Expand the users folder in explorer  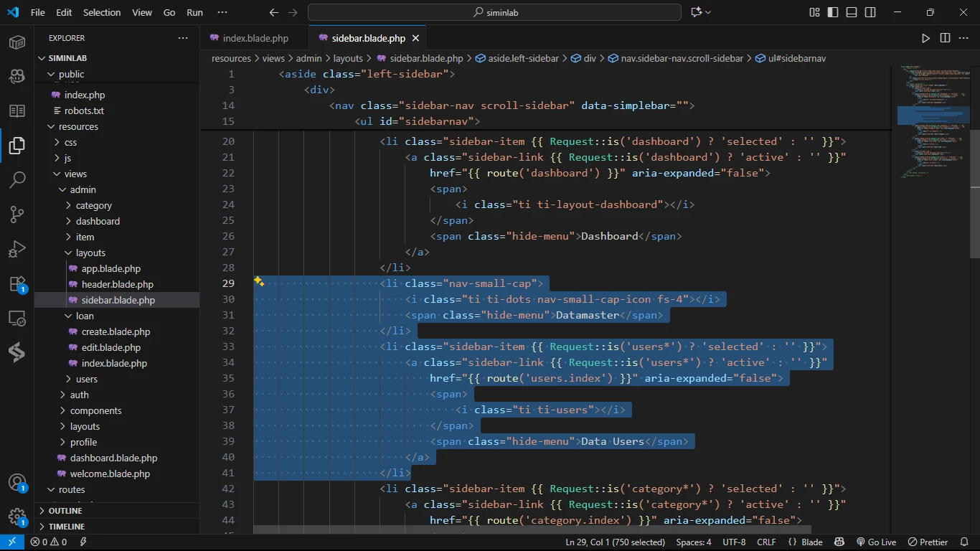(x=86, y=379)
